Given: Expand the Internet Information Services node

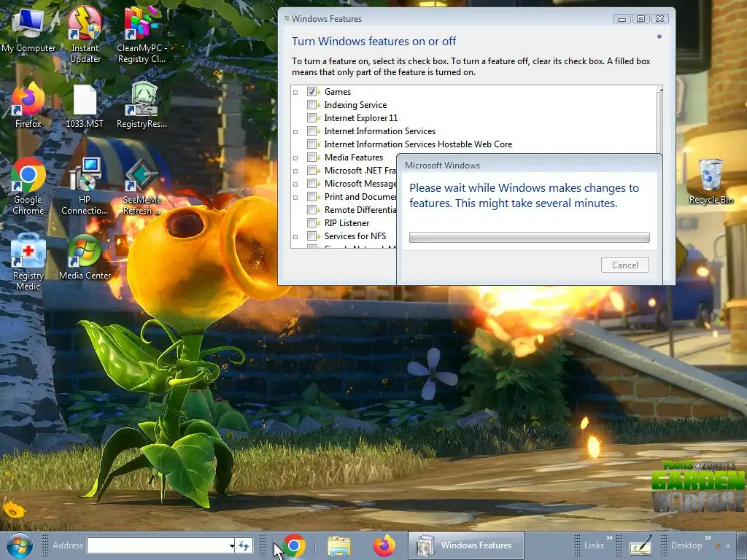Looking at the screenshot, I should [295, 132].
